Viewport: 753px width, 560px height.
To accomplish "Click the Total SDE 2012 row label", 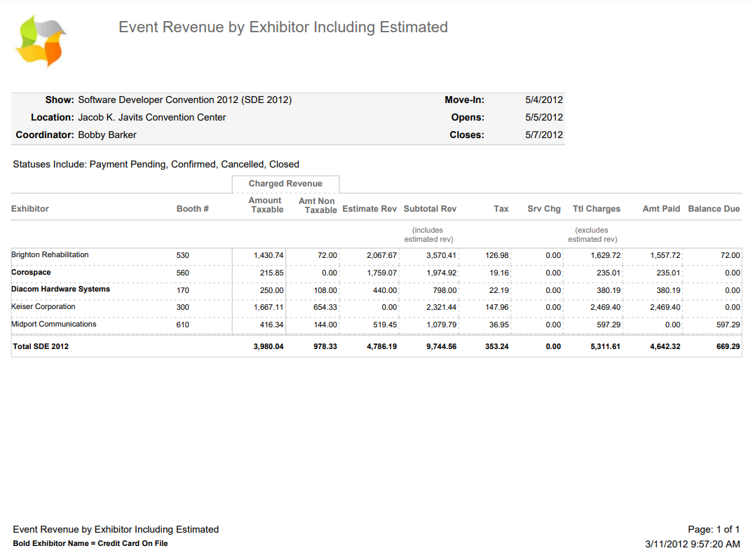I will 41,346.
